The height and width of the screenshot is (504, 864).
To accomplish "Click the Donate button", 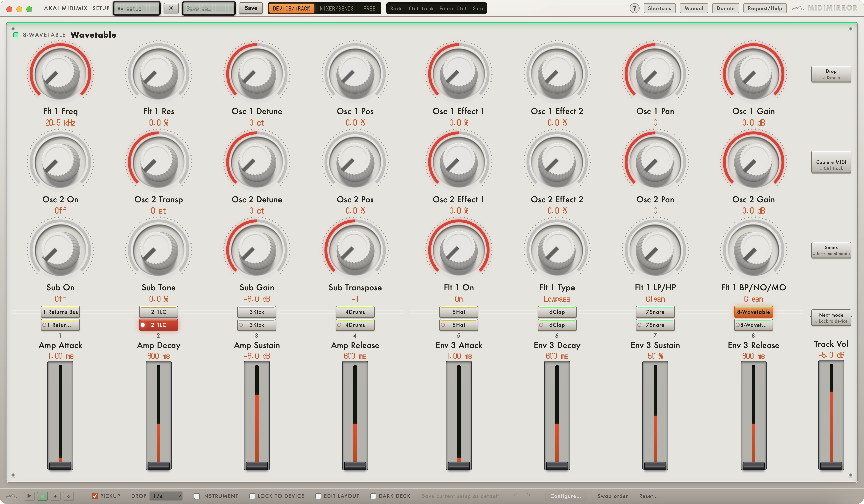I will (725, 8).
